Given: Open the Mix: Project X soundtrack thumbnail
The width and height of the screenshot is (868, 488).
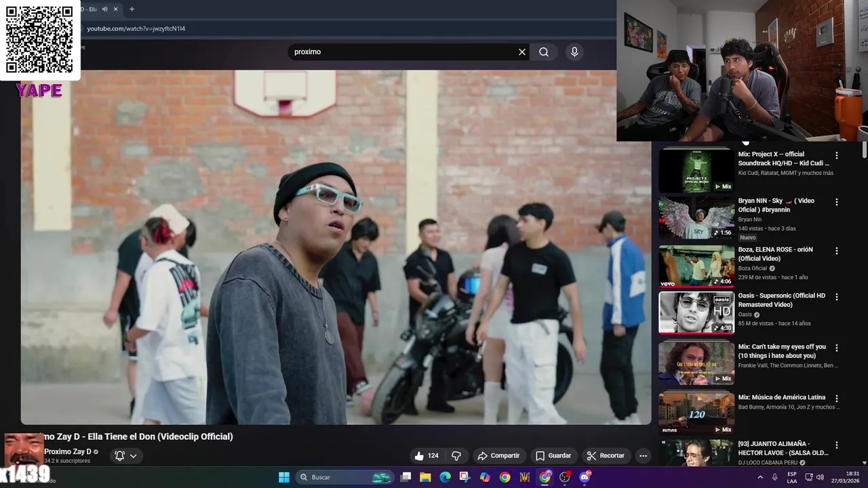Looking at the screenshot, I should pyautogui.click(x=696, y=170).
